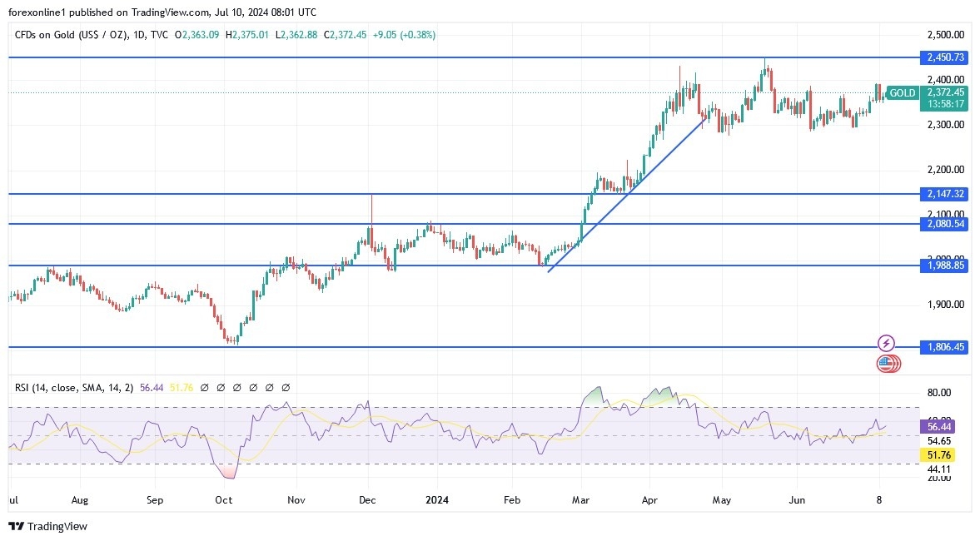This screenshot has width=980, height=541.
Task: Click the low value "L2,362.88"
Action: tap(296, 35)
